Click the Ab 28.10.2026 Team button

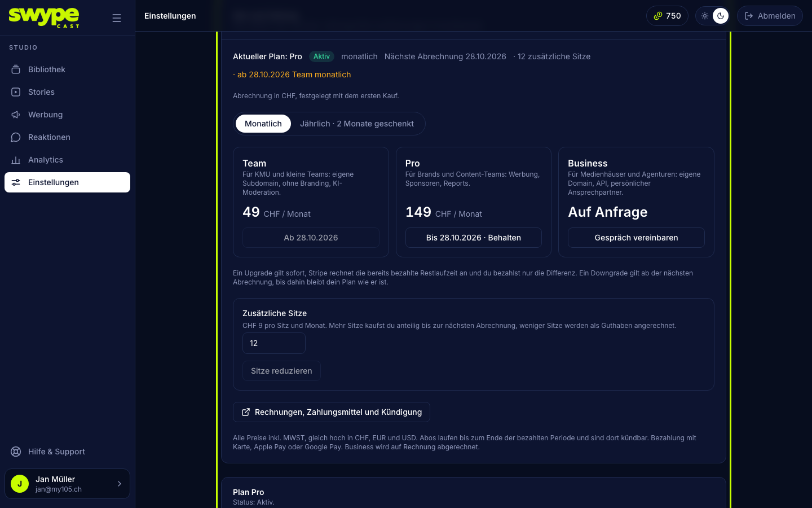[311, 238]
